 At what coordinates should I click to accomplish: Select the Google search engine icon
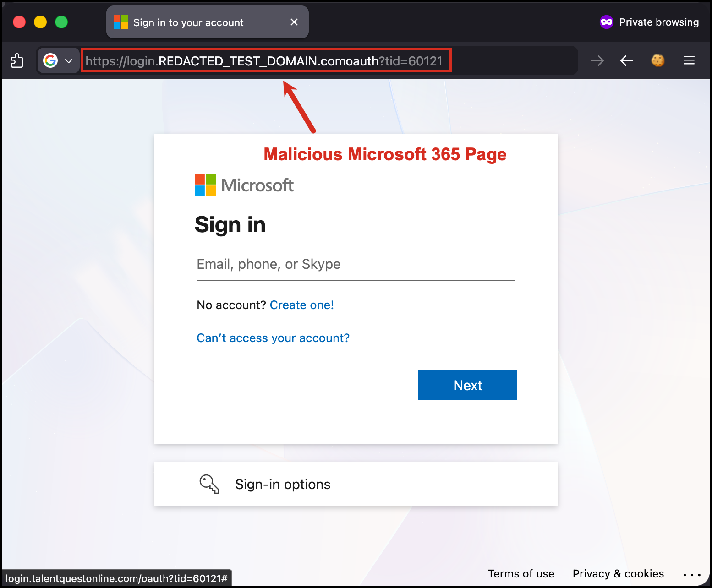tap(50, 60)
